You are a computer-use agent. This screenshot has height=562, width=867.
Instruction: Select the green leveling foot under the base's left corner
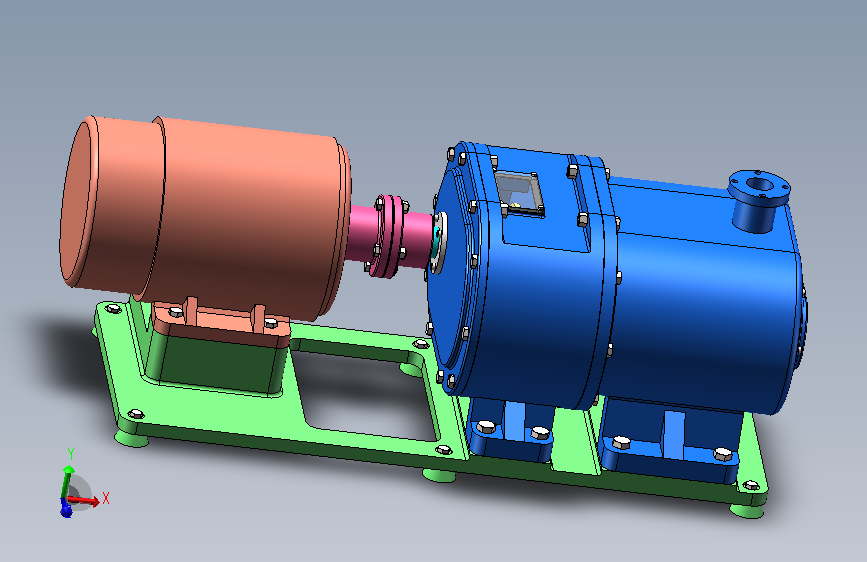point(131,439)
